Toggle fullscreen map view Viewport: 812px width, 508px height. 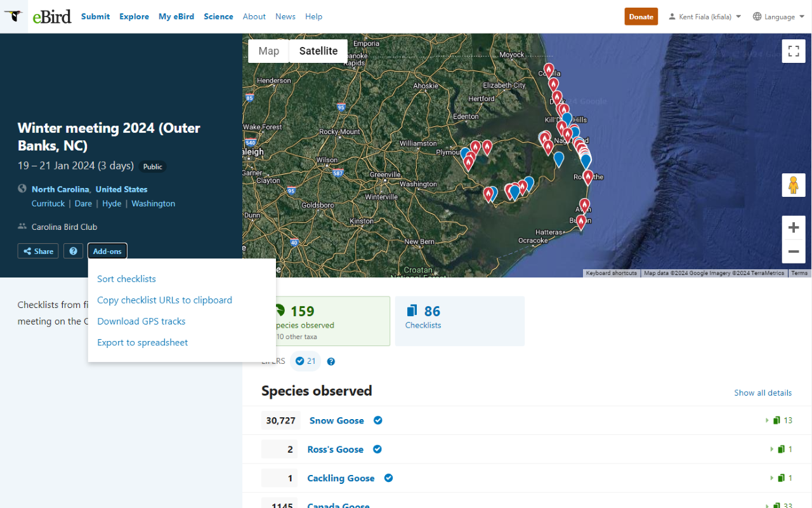pyautogui.click(x=793, y=51)
